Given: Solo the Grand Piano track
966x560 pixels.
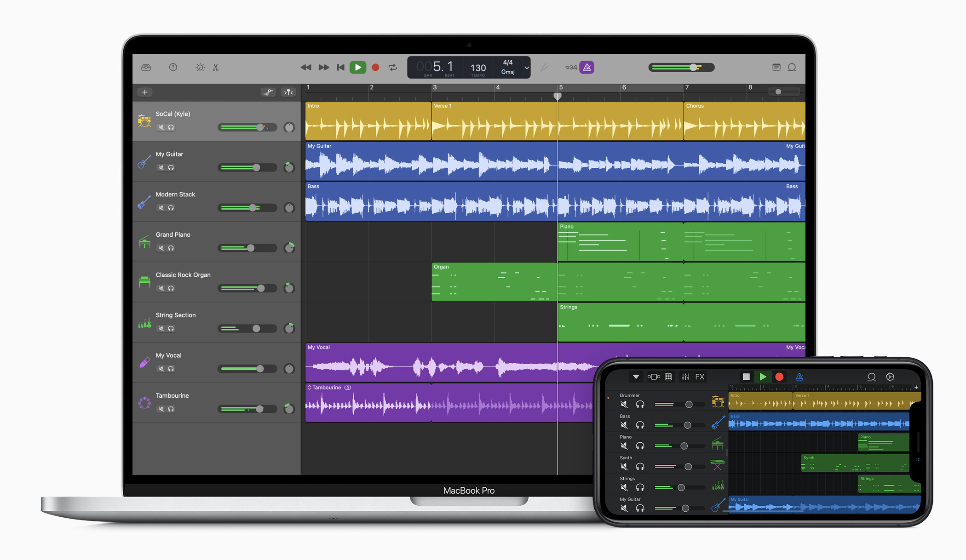Looking at the screenshot, I should (x=171, y=248).
